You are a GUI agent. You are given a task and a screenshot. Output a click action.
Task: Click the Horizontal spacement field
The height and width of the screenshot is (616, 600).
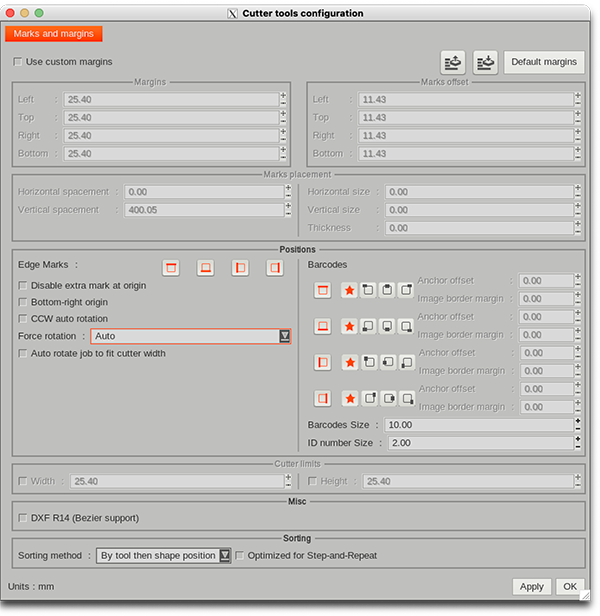tap(204, 192)
